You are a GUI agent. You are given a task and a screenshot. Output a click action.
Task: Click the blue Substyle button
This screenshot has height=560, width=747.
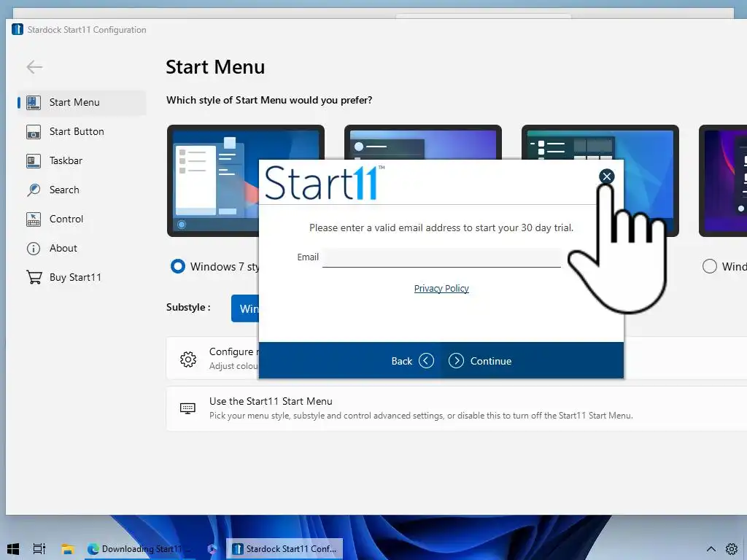pos(245,308)
